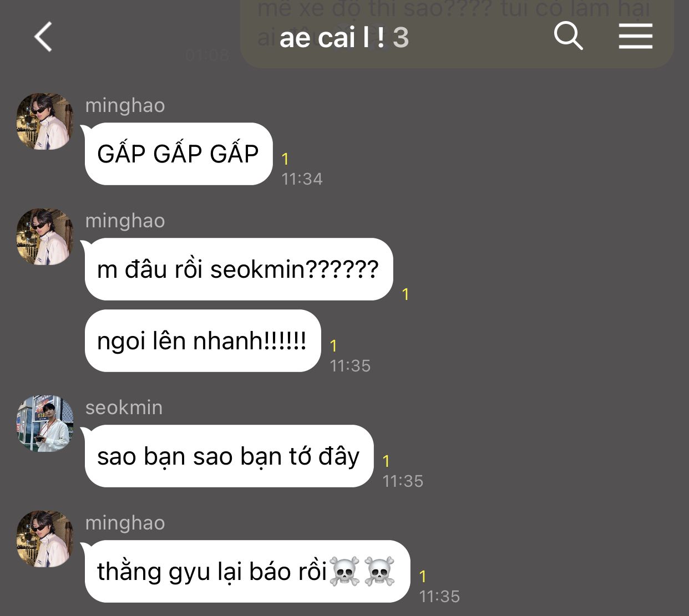Open minghao's avatar beside GẤP GẤP GẤP
The height and width of the screenshot is (616, 689).
coord(45,121)
